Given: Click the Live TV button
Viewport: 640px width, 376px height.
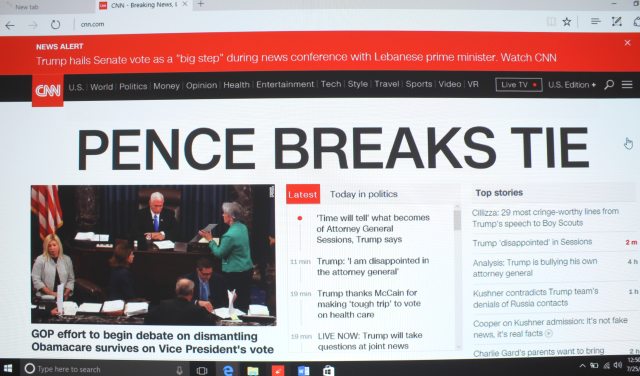Looking at the screenshot, I should click(519, 85).
